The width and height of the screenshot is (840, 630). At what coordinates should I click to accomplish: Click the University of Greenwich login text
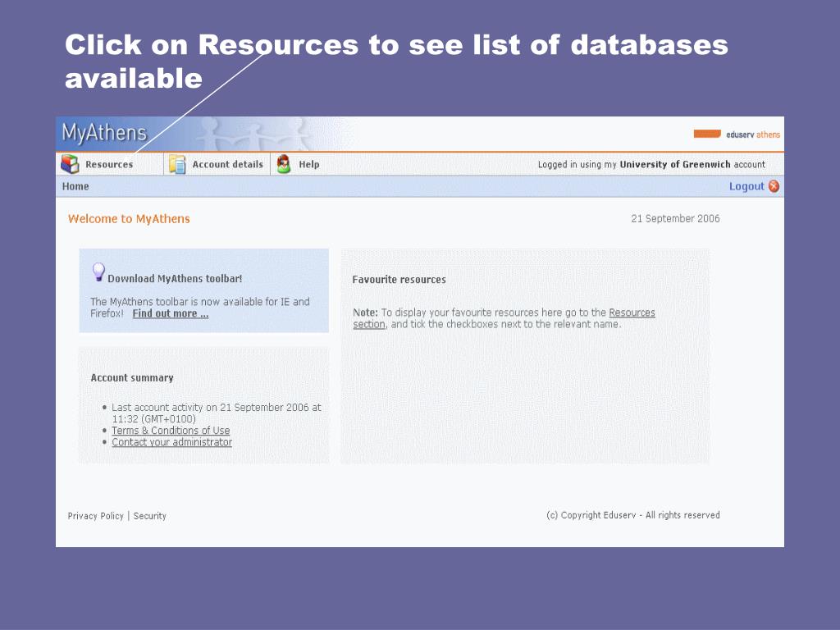pos(651,164)
